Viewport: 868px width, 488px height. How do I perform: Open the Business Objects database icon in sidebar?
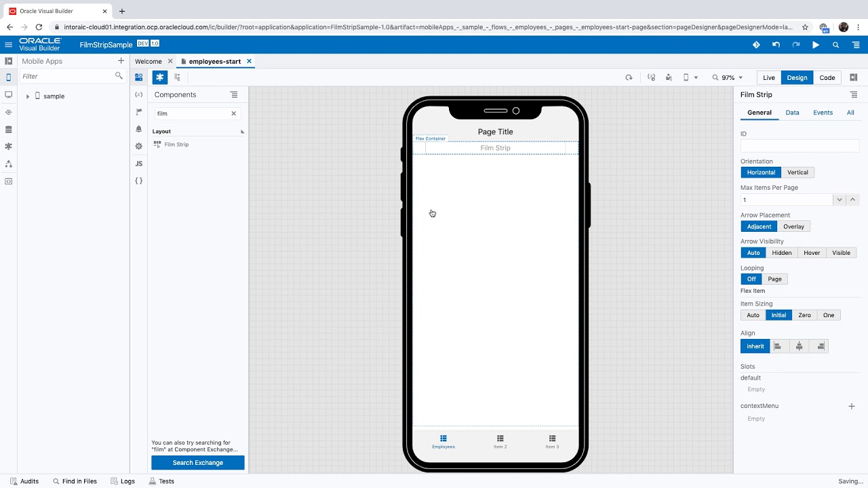(x=8, y=129)
